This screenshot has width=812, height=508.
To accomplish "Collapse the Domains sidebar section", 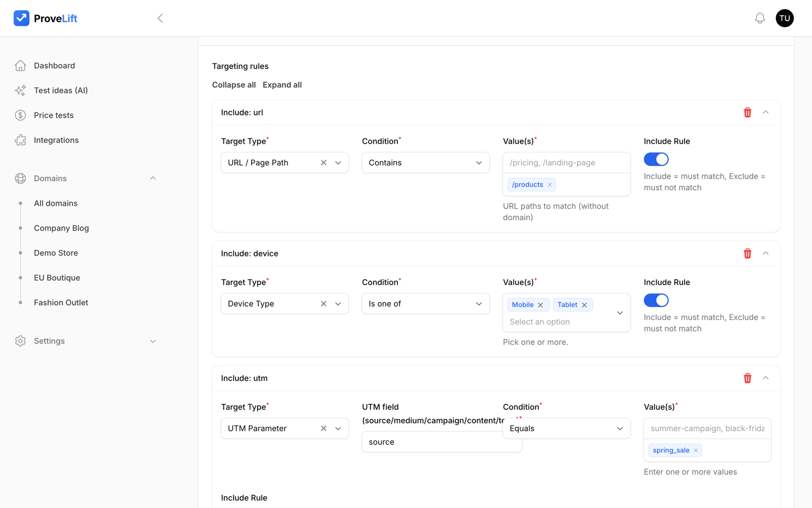I will [x=153, y=178].
